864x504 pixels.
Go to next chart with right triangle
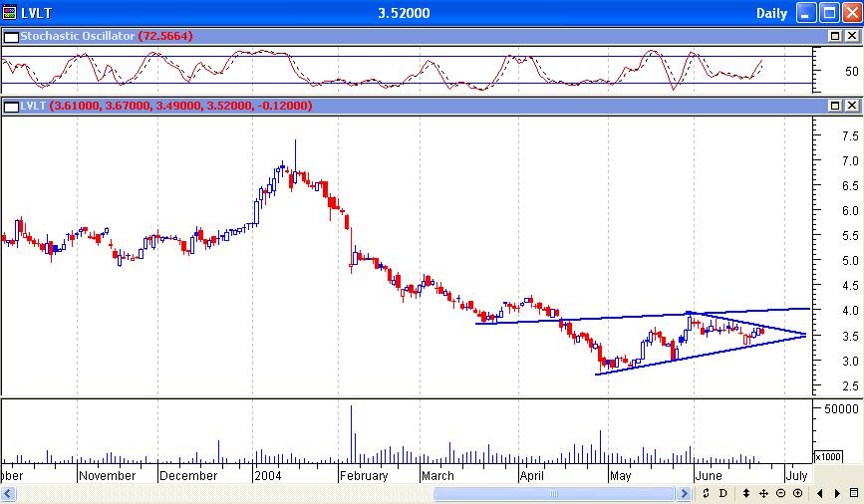point(837,493)
